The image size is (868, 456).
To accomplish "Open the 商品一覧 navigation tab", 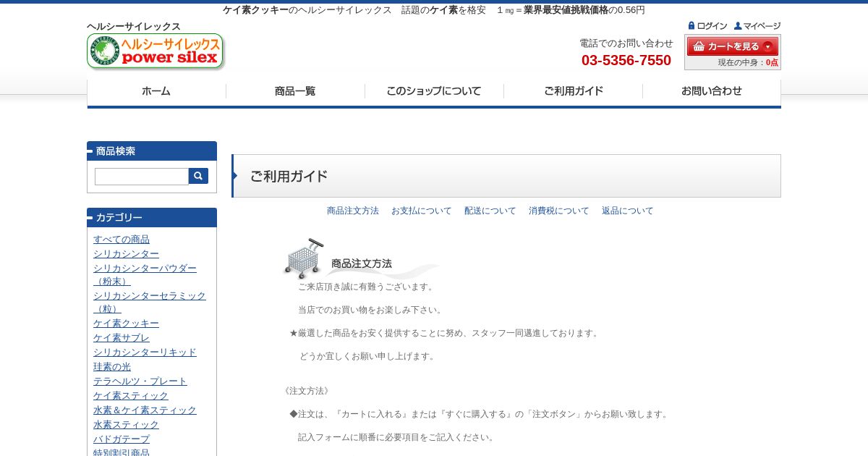I will coord(295,91).
